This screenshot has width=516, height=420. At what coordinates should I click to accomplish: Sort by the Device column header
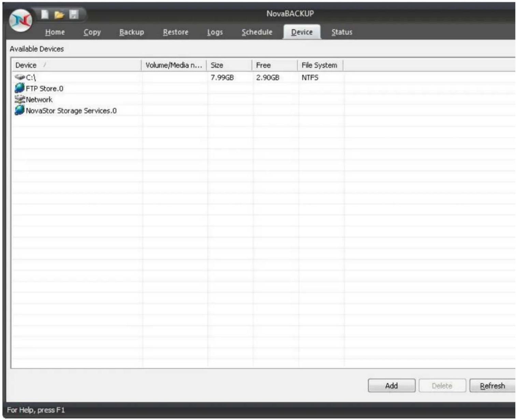(76, 65)
